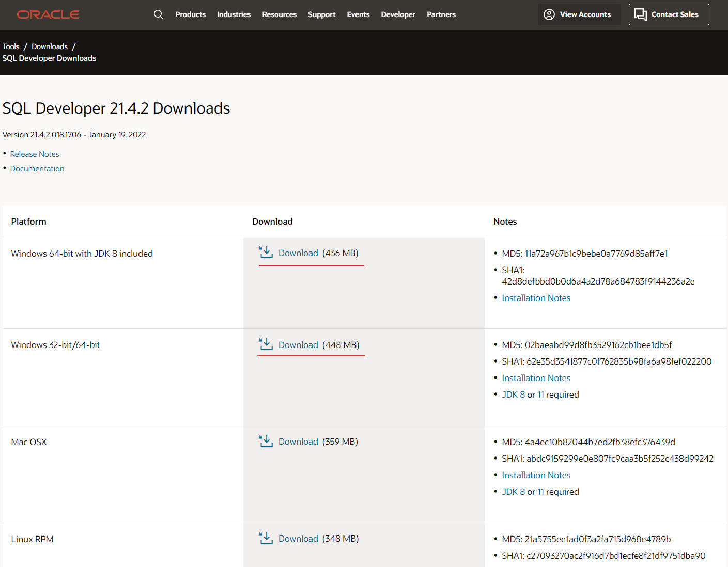The image size is (728, 567).
Task: Click 'Windows 32-bit/64-bit' platform text
Action: pyautogui.click(x=55, y=345)
